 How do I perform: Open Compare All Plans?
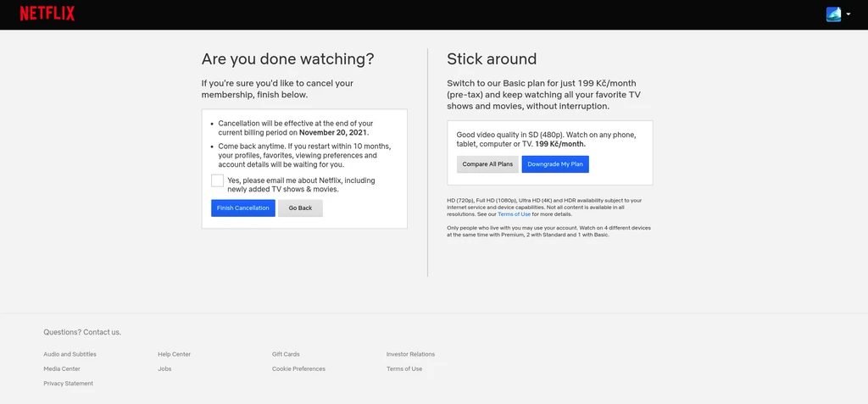point(487,164)
